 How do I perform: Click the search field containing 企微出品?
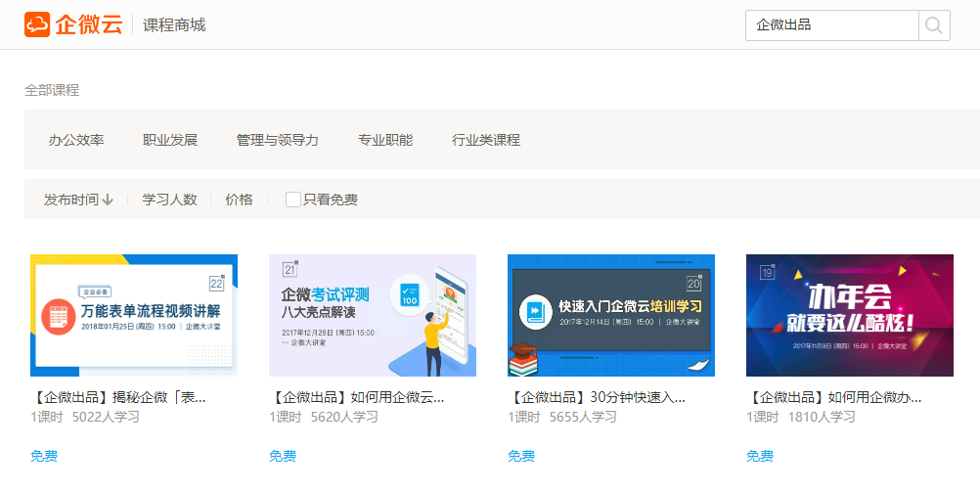[831, 25]
